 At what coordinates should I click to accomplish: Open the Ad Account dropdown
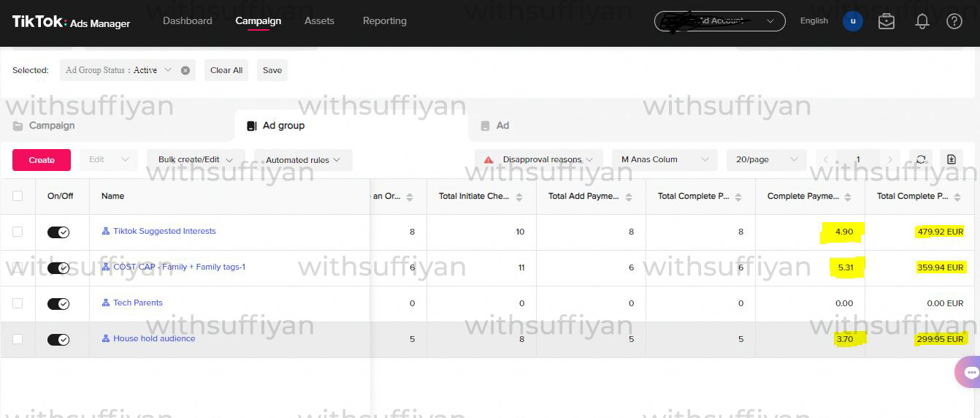[719, 21]
